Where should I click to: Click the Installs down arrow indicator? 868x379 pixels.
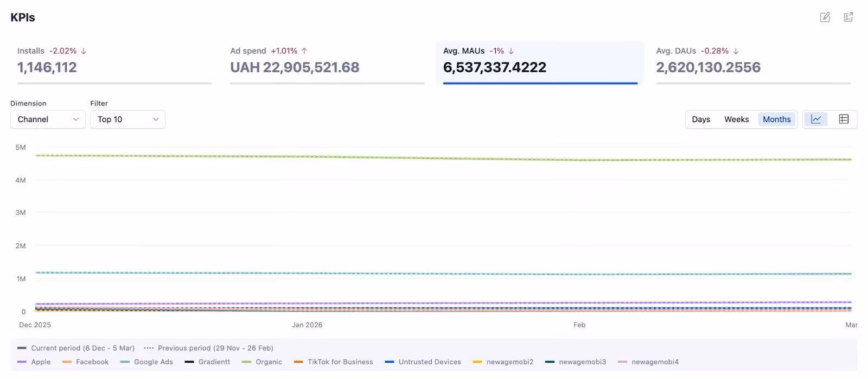(84, 51)
